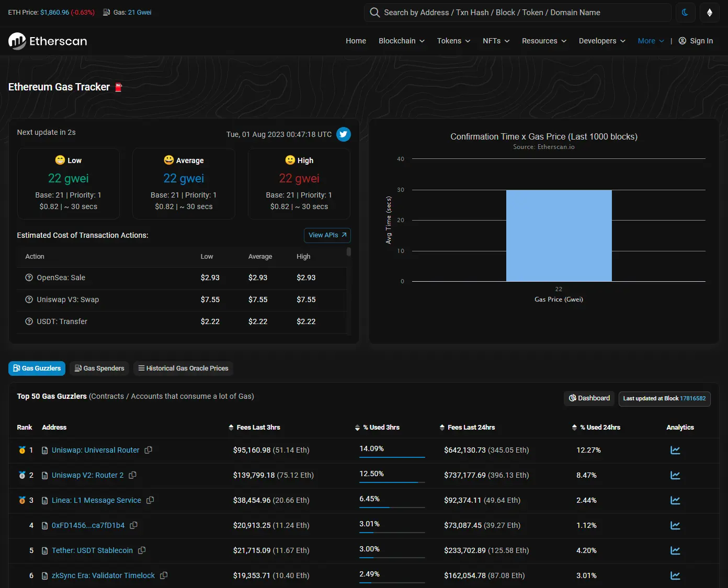This screenshot has height=588, width=728.
Task: Copy 0xFD1456...ca7fD1b4 address
Action: point(134,525)
